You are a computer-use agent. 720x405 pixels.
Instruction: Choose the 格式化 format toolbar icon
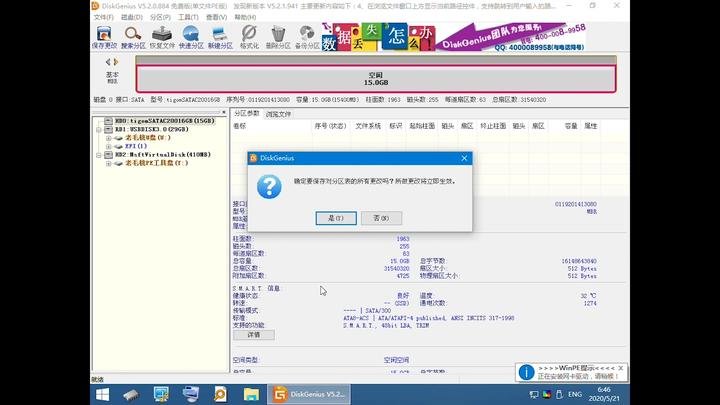click(x=249, y=37)
